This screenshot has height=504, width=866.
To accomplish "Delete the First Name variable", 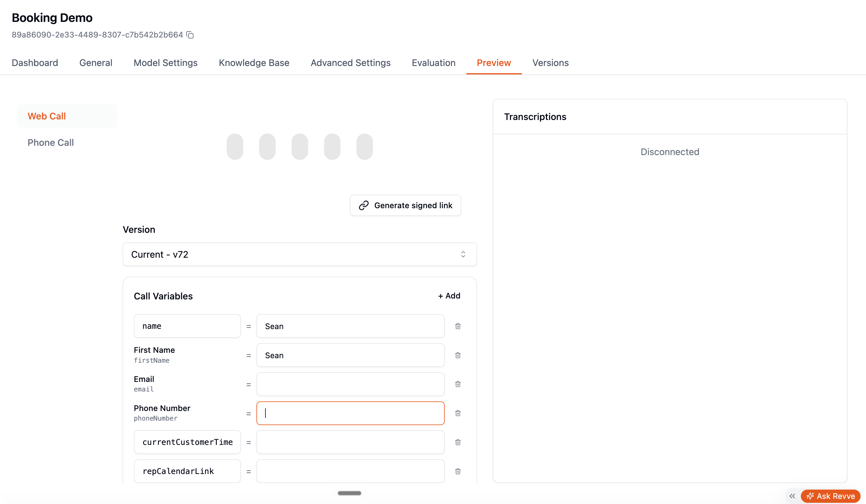I will pos(458,355).
